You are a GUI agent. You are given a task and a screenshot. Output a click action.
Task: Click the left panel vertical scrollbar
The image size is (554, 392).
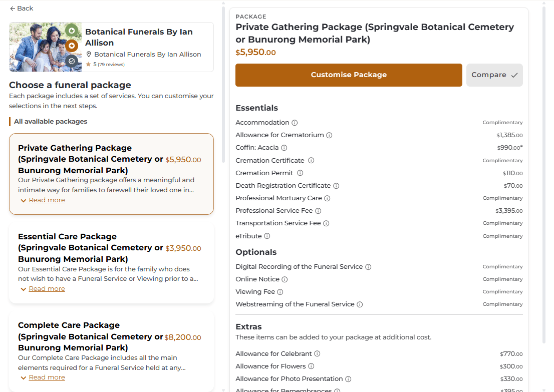click(223, 83)
